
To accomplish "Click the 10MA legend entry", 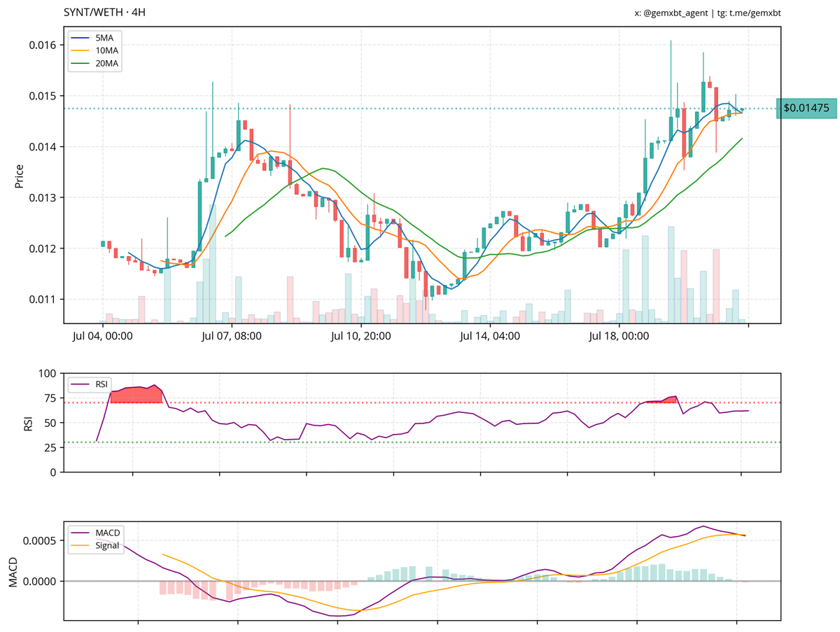I will tap(96, 51).
